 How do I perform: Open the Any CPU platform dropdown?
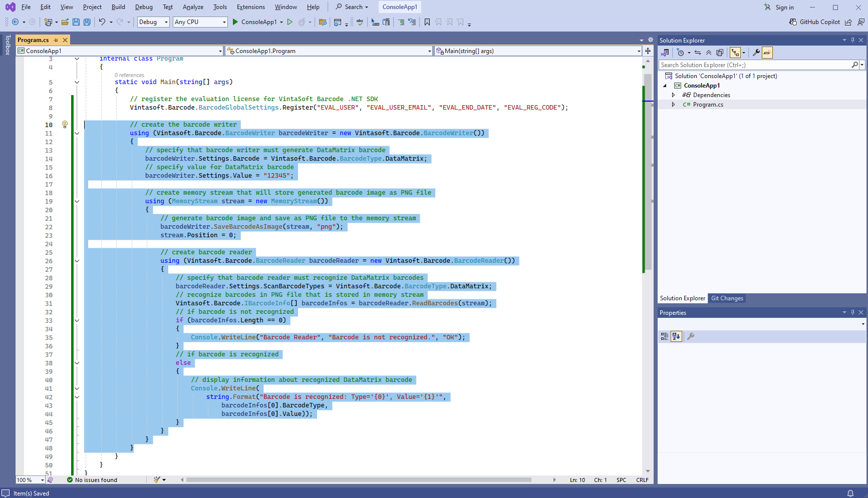200,22
